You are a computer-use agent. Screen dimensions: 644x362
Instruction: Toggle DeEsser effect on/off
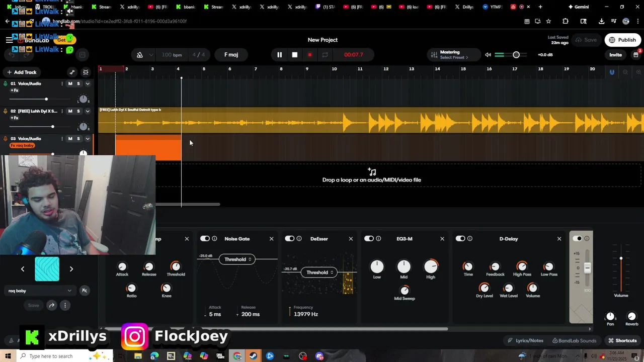click(x=289, y=239)
